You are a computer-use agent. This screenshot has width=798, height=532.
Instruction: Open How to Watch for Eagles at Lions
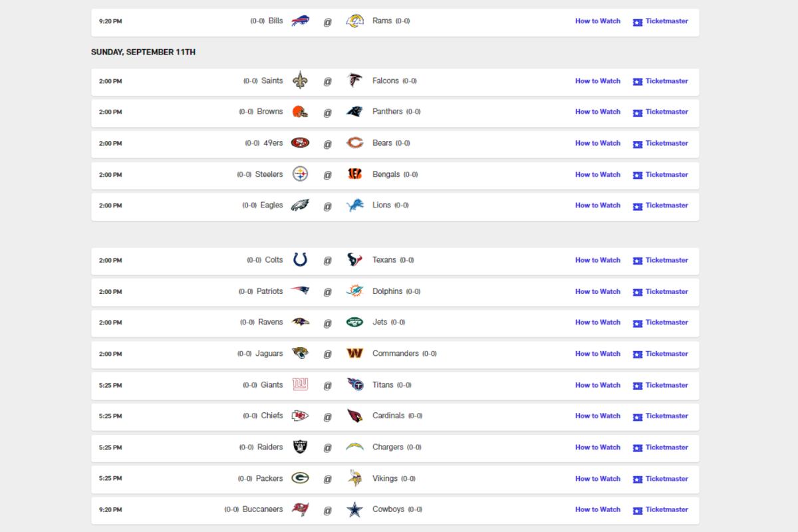pos(598,205)
